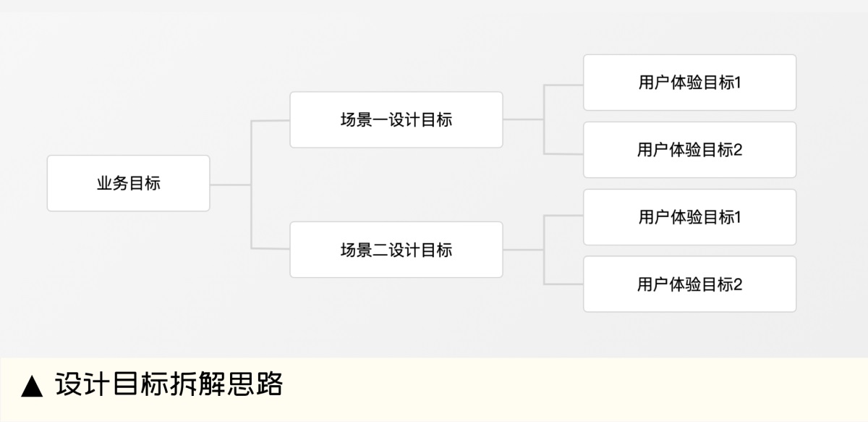Select 用户体验目标1 branching from 场景二设计目标
868x422 pixels.
[x=689, y=217]
